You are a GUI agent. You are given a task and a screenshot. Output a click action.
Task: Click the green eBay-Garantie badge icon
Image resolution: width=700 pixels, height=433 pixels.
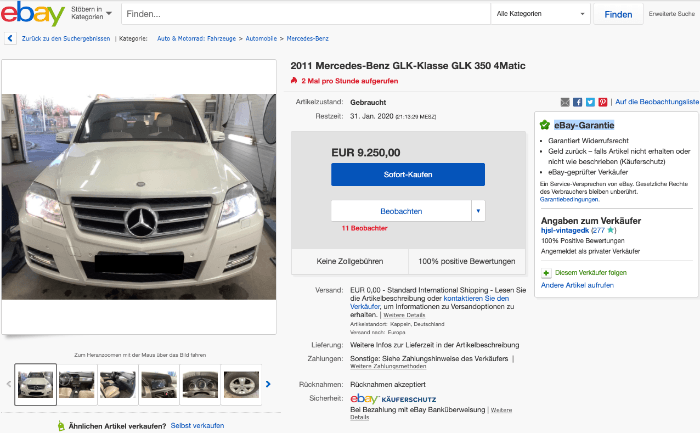point(545,125)
